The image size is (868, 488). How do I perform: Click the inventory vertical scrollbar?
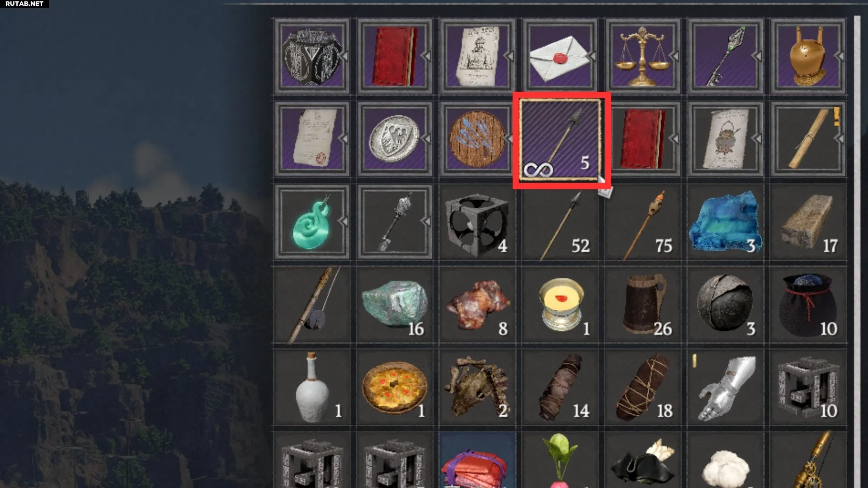pos(857,252)
